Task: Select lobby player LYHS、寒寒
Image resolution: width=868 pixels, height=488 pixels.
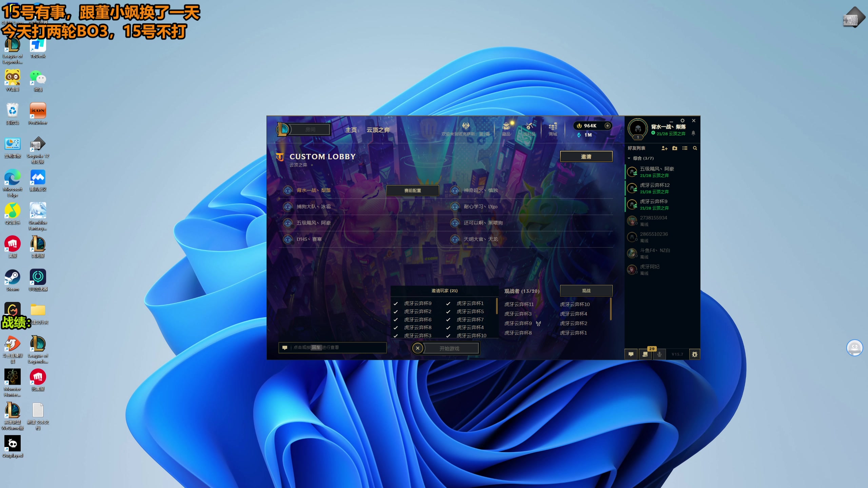Action: pos(309,239)
